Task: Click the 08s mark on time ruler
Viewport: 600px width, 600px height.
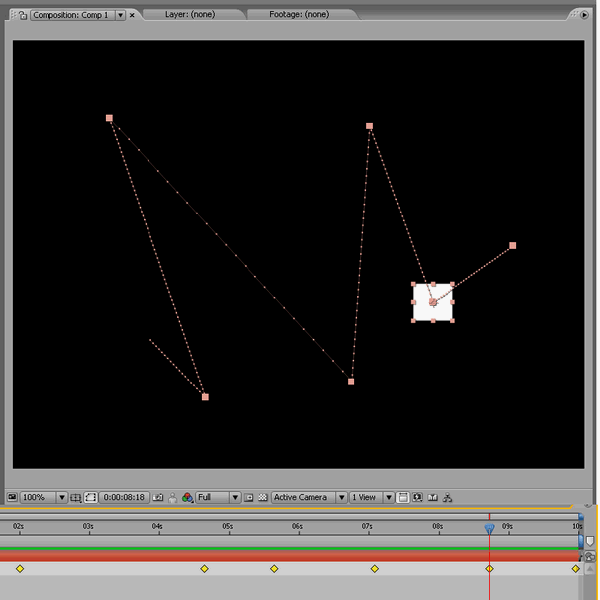Action: (x=437, y=526)
